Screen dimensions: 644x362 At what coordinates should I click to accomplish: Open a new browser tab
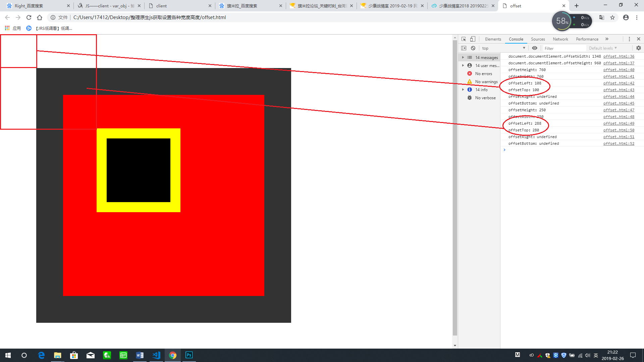click(577, 6)
